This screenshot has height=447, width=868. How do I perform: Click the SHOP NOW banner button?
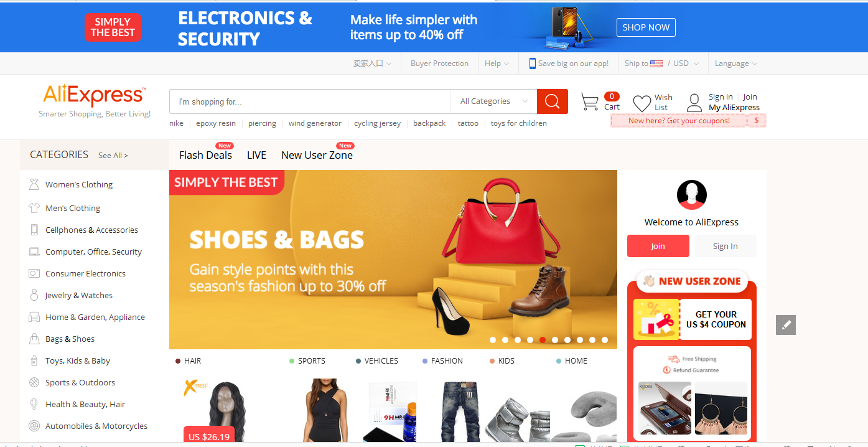pos(646,27)
